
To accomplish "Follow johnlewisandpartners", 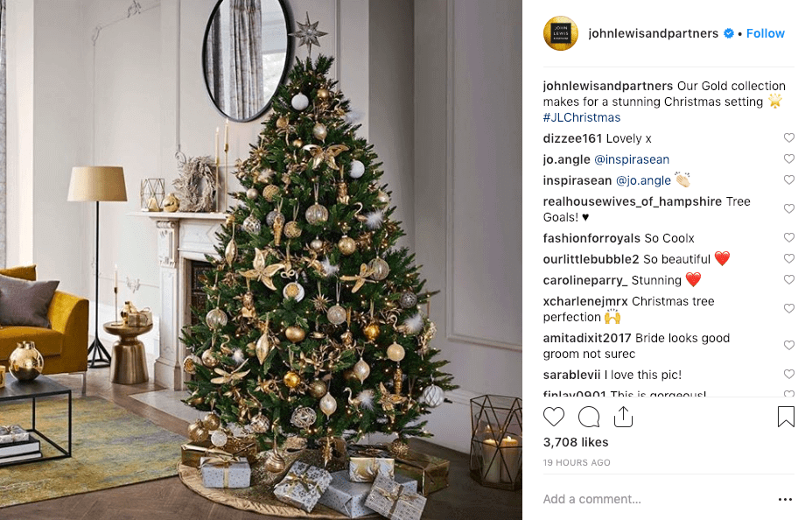I will pos(765,33).
